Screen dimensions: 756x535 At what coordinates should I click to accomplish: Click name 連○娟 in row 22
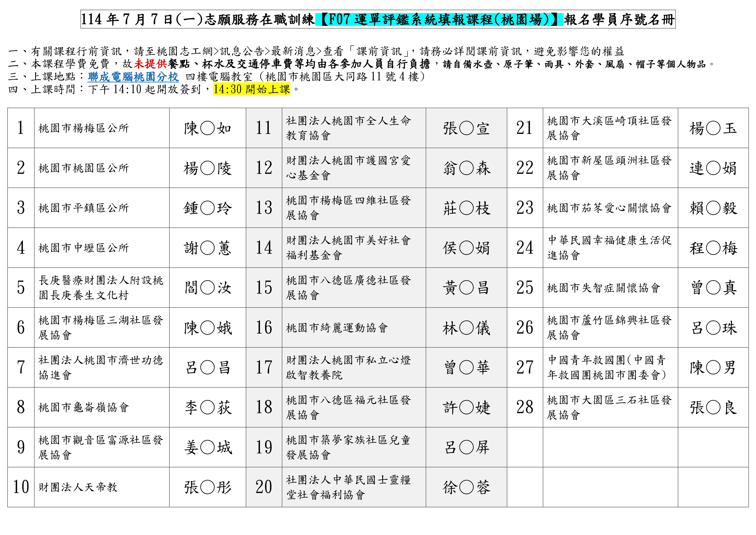pos(713,168)
